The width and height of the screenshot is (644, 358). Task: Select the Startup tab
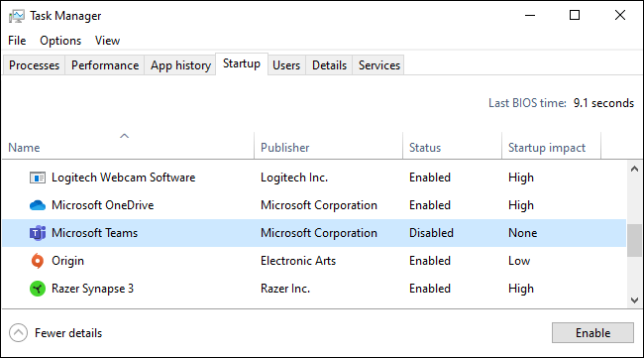(x=242, y=64)
